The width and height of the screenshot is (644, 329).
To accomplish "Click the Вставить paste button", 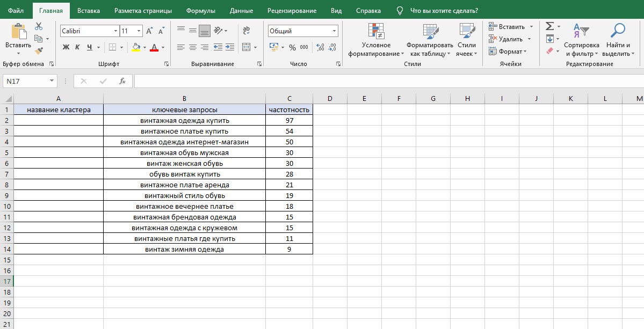I will coord(18,39).
